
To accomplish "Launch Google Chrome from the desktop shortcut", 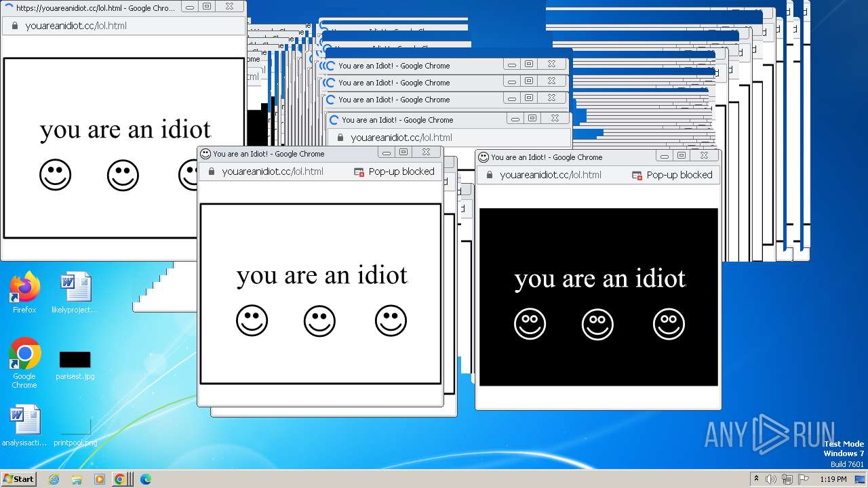I will click(x=24, y=363).
